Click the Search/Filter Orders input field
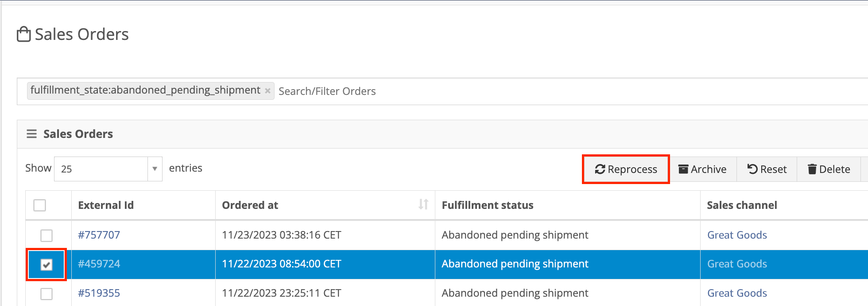 coord(571,91)
